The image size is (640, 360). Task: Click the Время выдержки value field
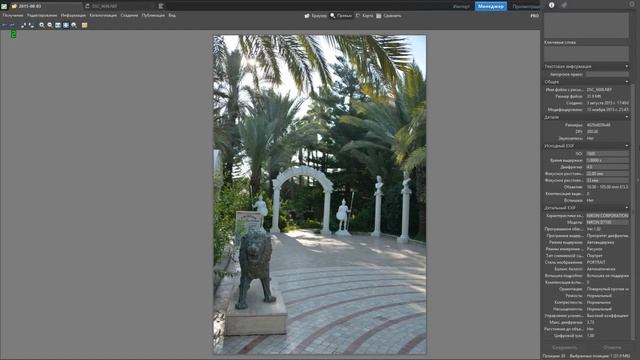pos(607,160)
